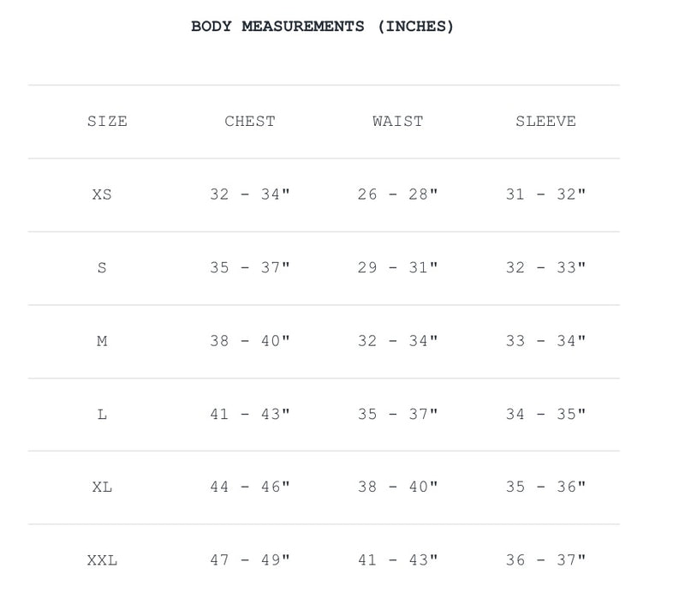The width and height of the screenshot is (685, 616).
Task: Click the BODY MEASUREMENTS (INCHES) title
Action: click(x=322, y=26)
